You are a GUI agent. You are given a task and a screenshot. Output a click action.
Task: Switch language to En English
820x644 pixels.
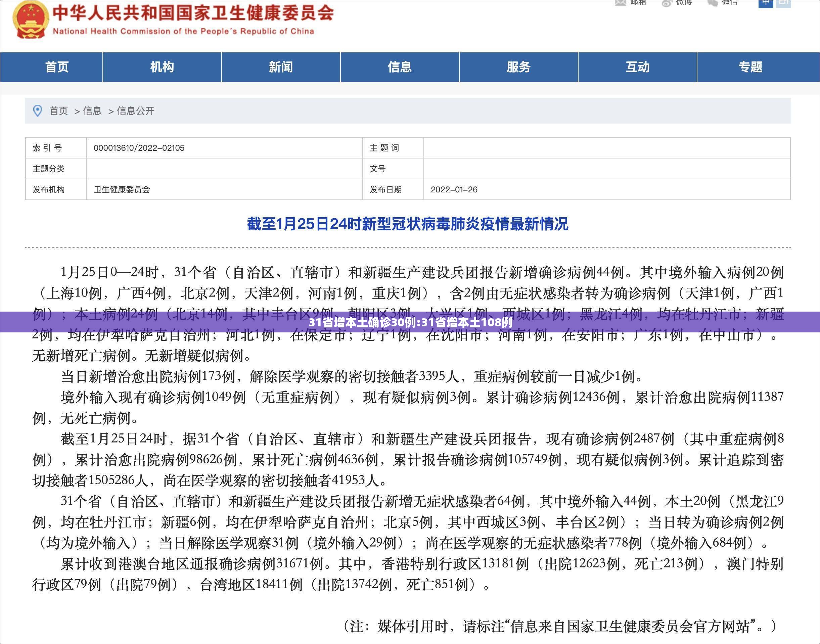coord(784,3)
